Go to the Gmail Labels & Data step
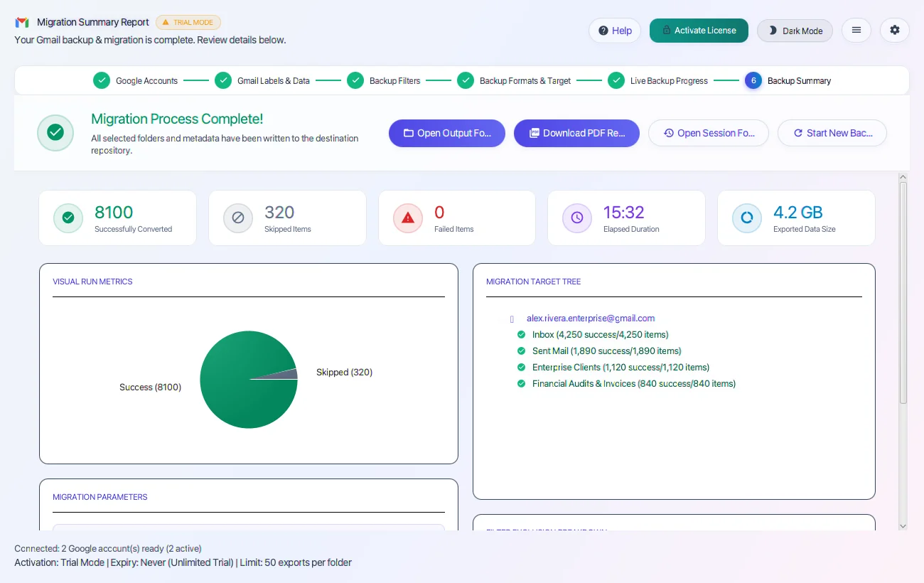 (262, 80)
